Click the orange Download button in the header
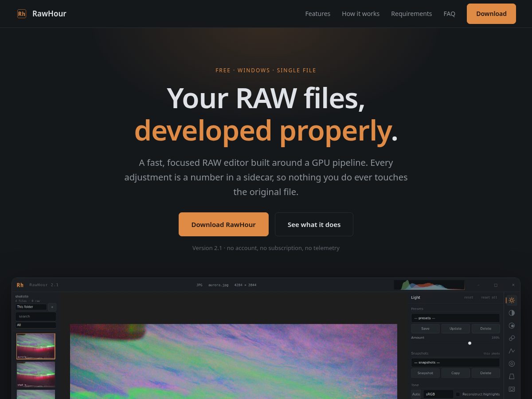532x399 pixels. coord(491,14)
